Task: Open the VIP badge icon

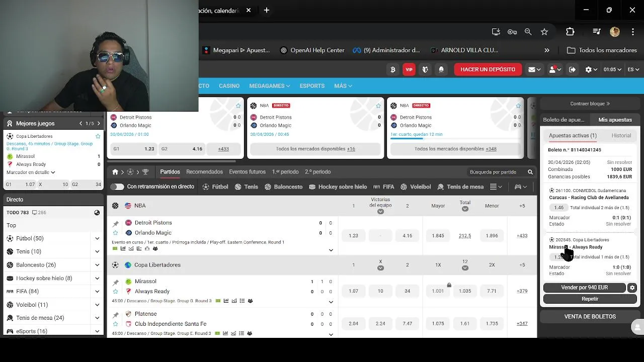Action: [409, 69]
